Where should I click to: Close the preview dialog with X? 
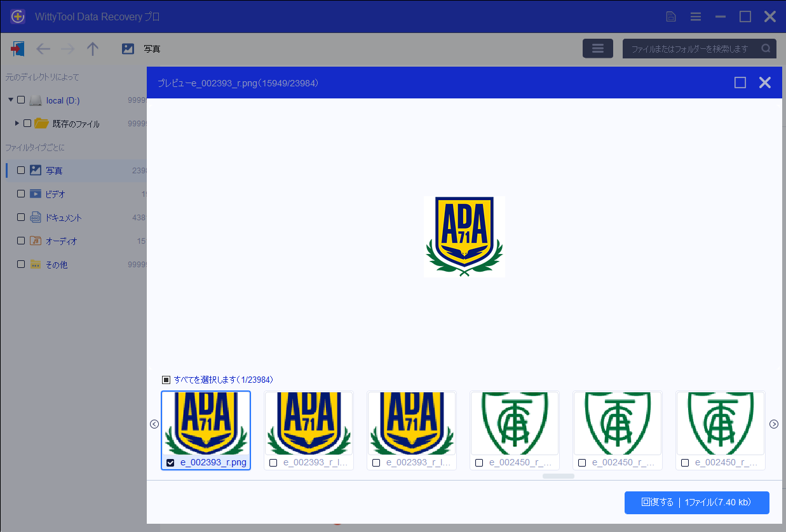[765, 83]
